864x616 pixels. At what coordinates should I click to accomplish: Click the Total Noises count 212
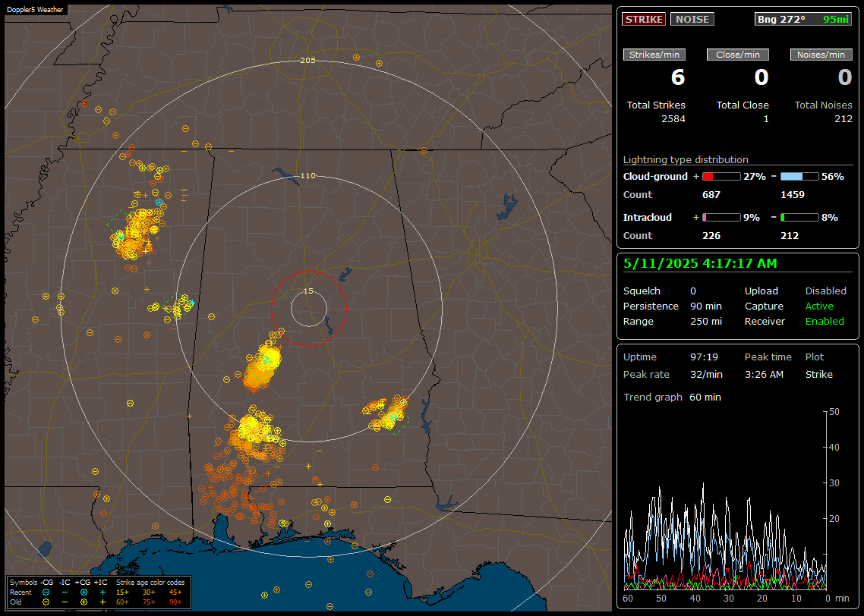[843, 119]
